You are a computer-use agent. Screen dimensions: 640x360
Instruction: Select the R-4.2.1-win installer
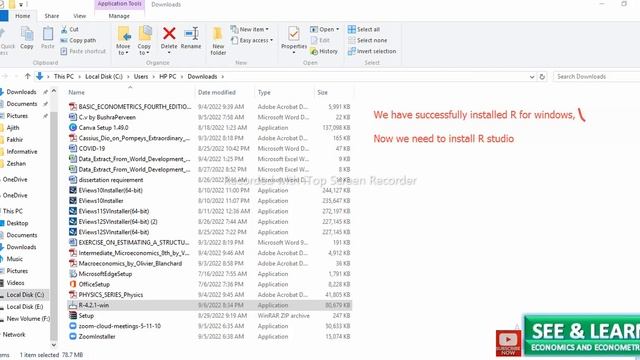point(210,305)
